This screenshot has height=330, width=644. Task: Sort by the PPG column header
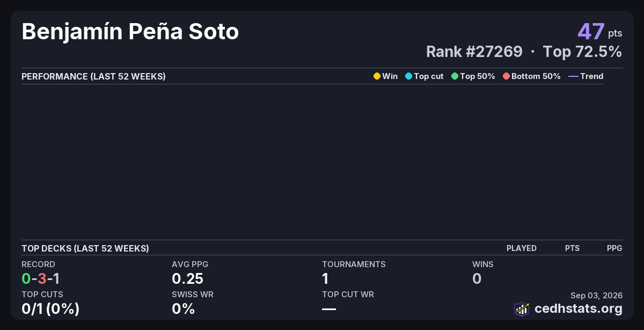[x=614, y=248]
